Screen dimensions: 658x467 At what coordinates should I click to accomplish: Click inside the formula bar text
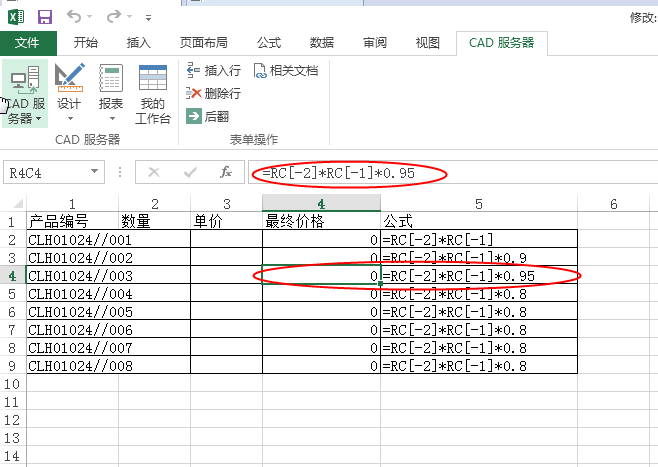tap(450, 172)
